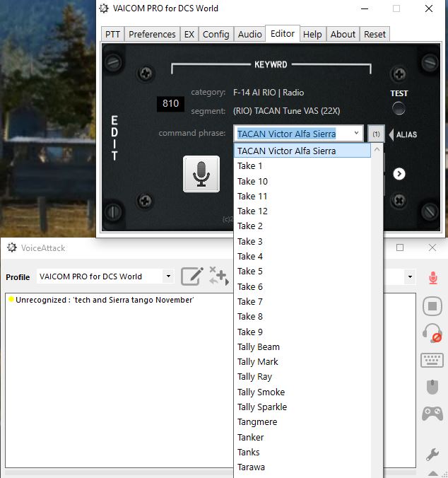Maximize the VoiceAttack window

[x=400, y=247]
